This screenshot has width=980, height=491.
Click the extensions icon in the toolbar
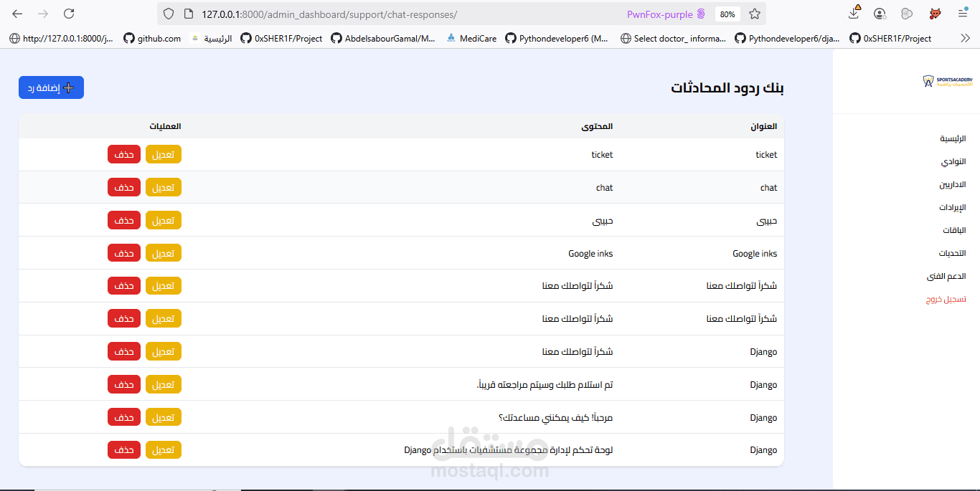pyautogui.click(x=907, y=14)
